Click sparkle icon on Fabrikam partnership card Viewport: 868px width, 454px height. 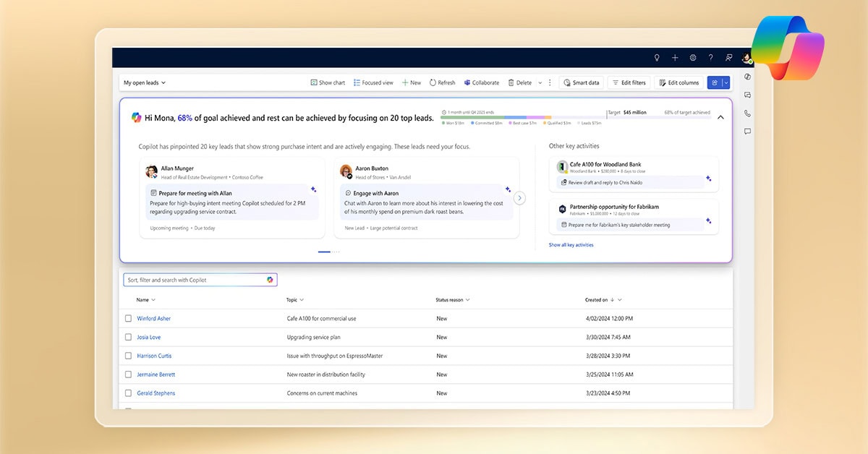709,220
